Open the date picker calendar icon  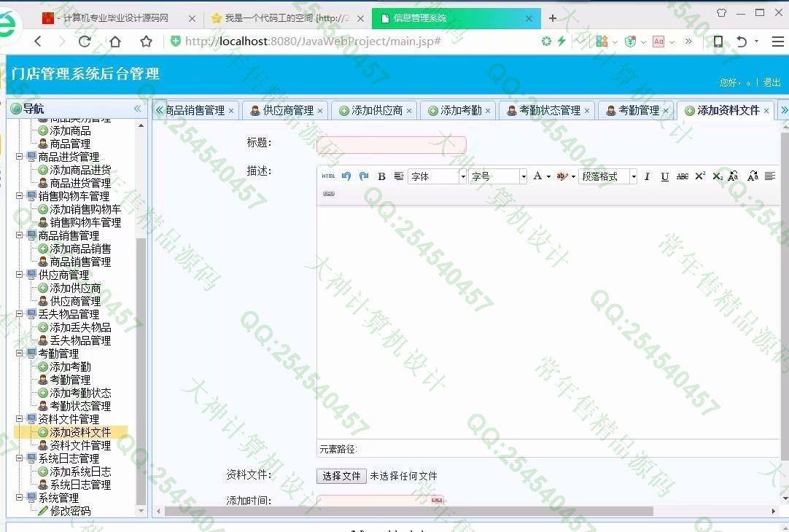[x=437, y=501]
